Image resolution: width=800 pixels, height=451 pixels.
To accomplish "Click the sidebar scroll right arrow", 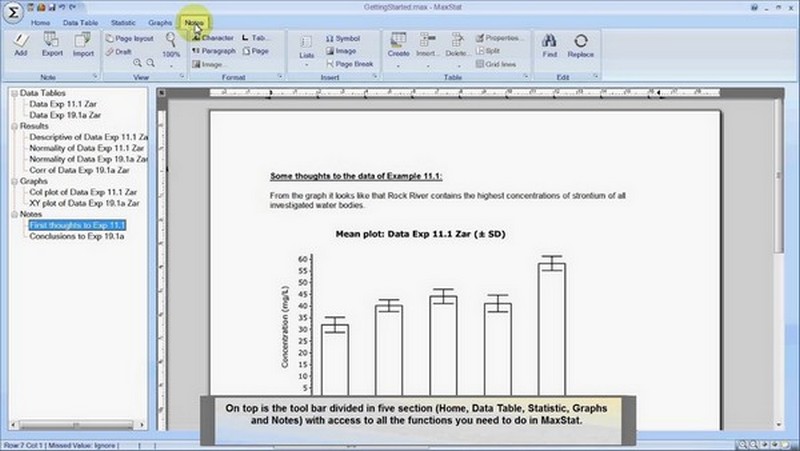I will (x=142, y=424).
